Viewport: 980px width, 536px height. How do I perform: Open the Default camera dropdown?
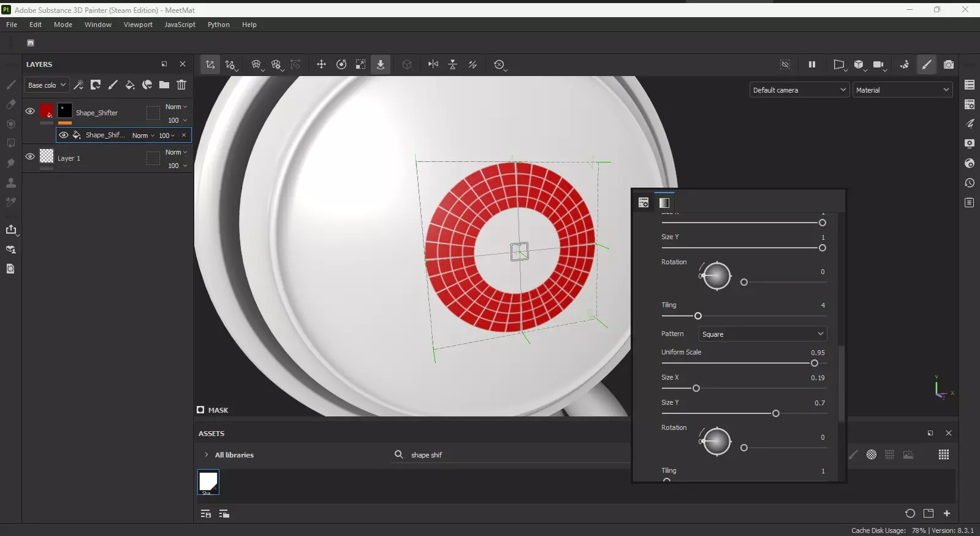[799, 90]
